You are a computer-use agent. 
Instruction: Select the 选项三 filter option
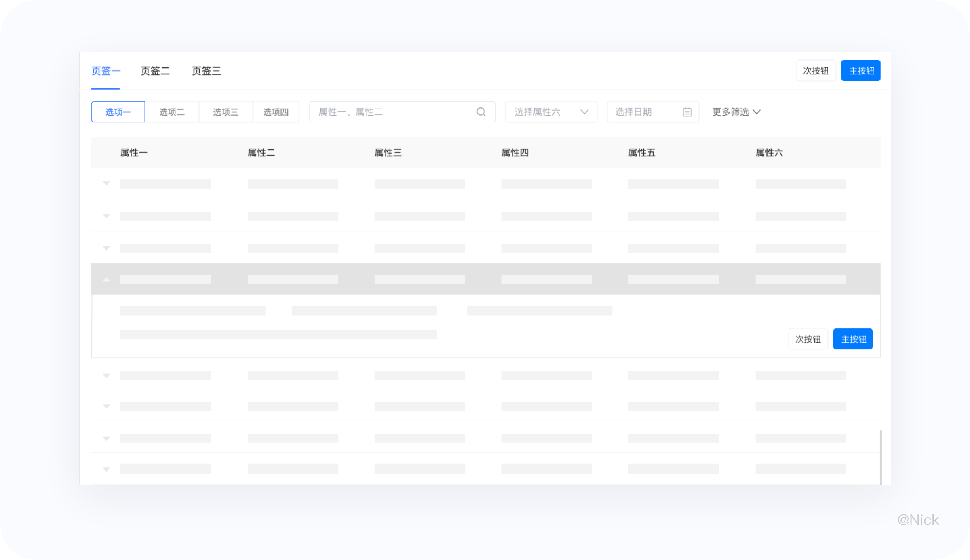(225, 112)
